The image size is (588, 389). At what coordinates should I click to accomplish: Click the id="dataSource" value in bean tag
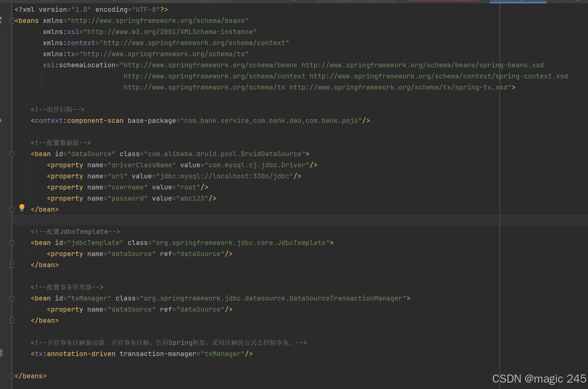[91, 154]
